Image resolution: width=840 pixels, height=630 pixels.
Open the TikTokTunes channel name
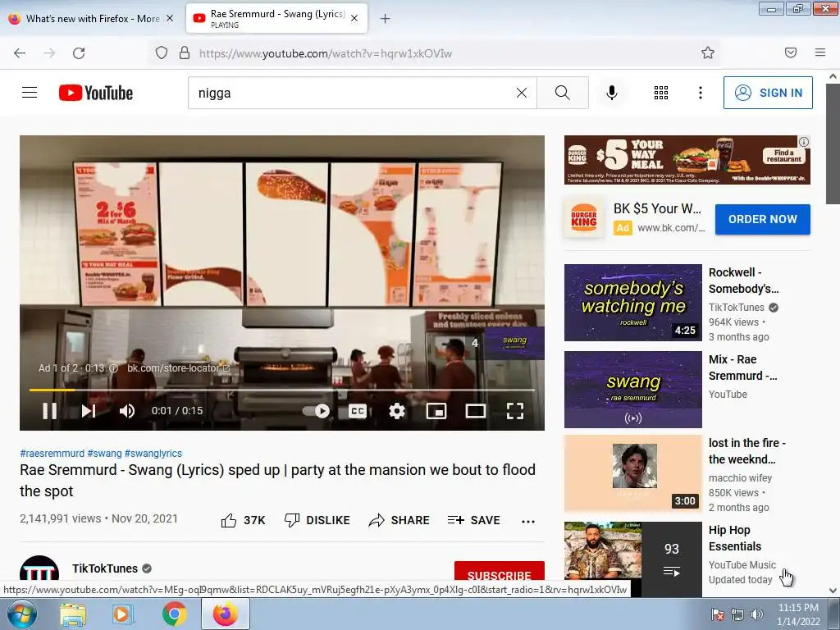[105, 568]
